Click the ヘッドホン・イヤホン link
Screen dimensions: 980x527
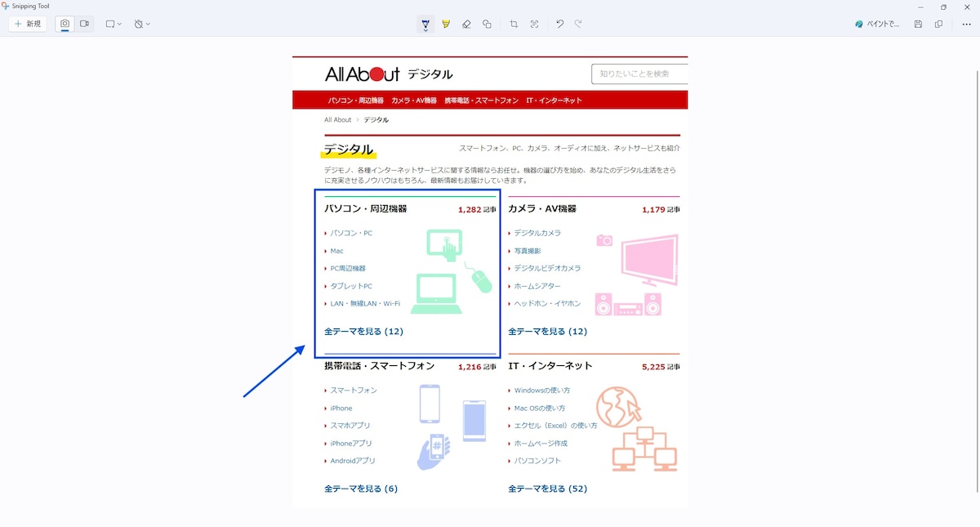pyautogui.click(x=547, y=303)
